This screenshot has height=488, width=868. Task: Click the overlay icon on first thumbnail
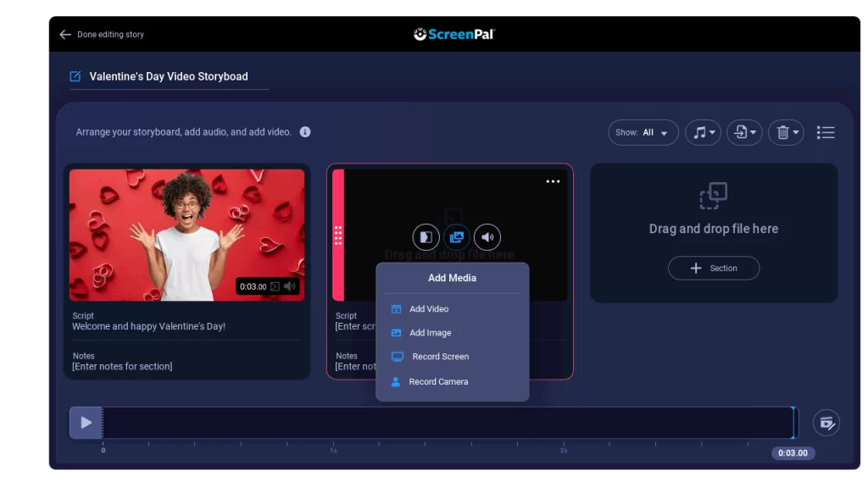click(275, 286)
